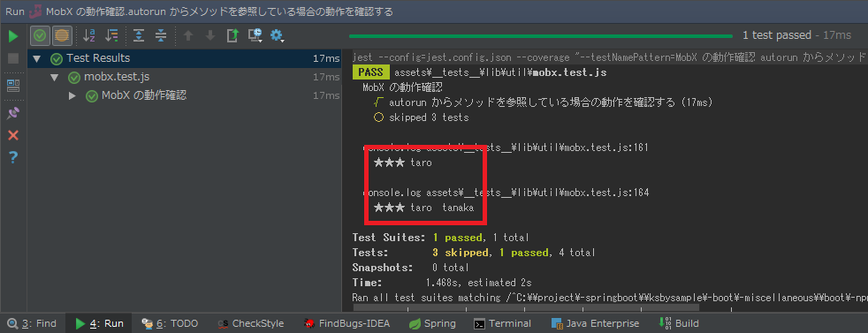868x333 pixels.
Task: Click the PASS badge in output
Action: (371, 72)
